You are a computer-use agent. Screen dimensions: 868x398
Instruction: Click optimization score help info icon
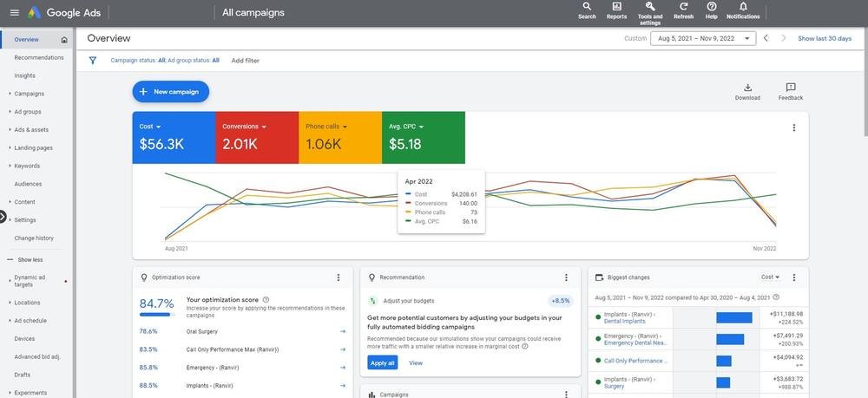266,300
